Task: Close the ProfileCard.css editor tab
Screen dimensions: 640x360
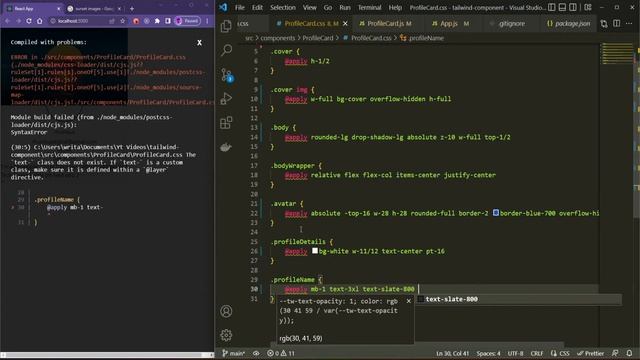Action: (345, 24)
